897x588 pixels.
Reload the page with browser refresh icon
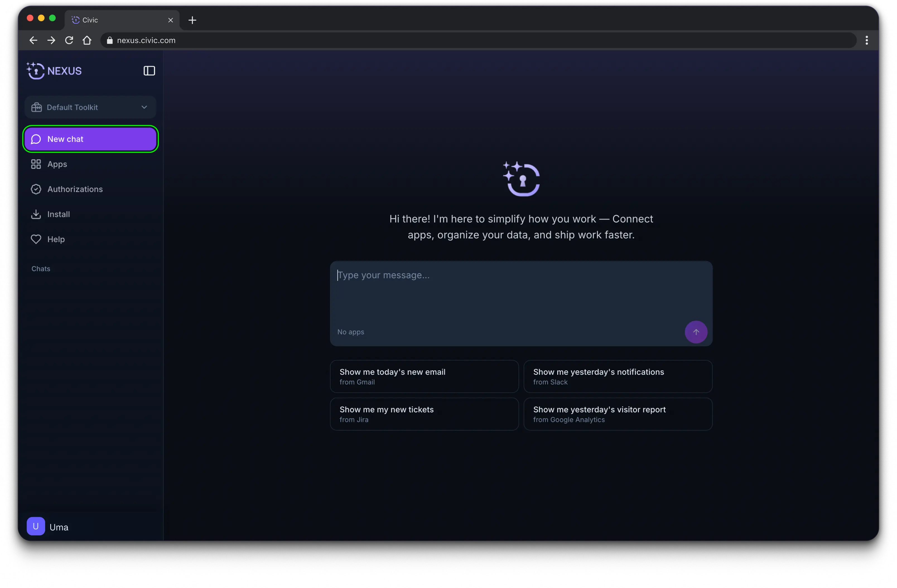click(69, 40)
